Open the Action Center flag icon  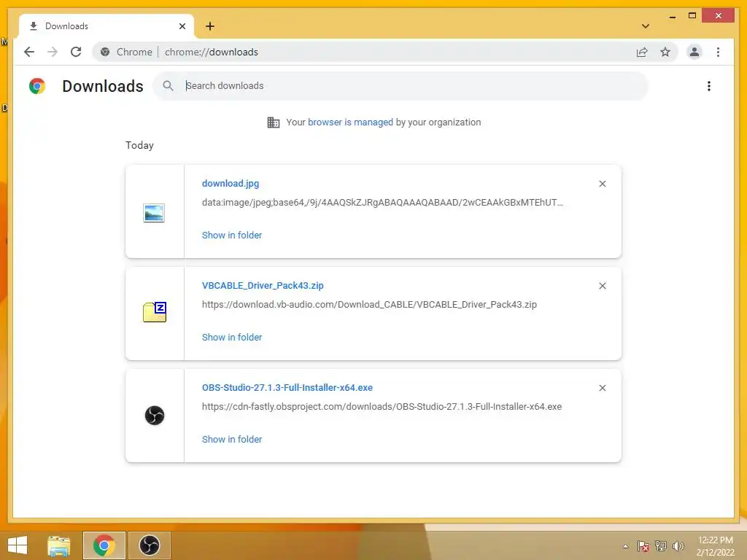point(643,546)
